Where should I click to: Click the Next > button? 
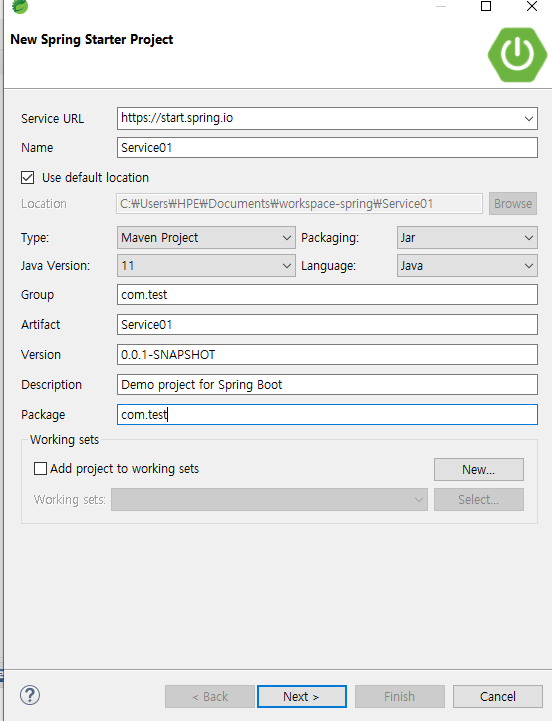click(302, 697)
